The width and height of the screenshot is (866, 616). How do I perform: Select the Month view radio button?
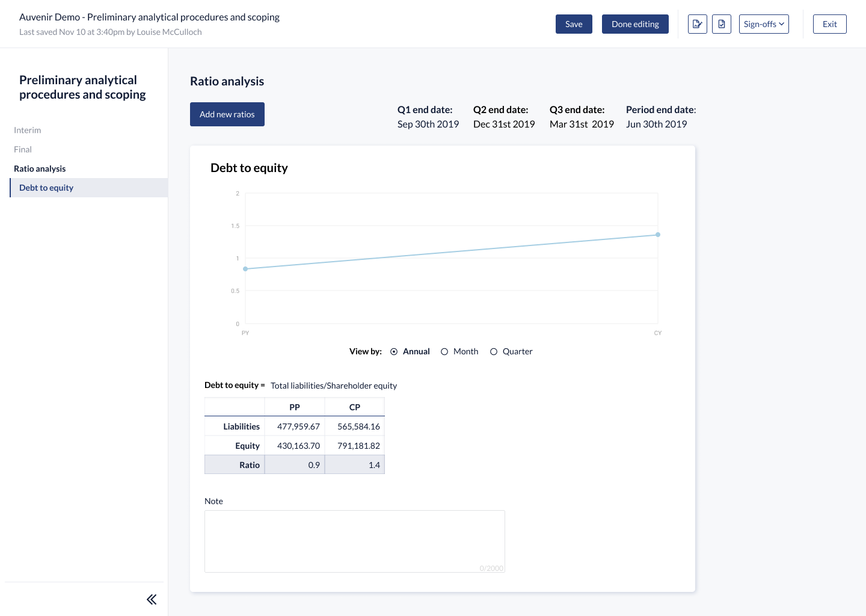pyautogui.click(x=444, y=352)
